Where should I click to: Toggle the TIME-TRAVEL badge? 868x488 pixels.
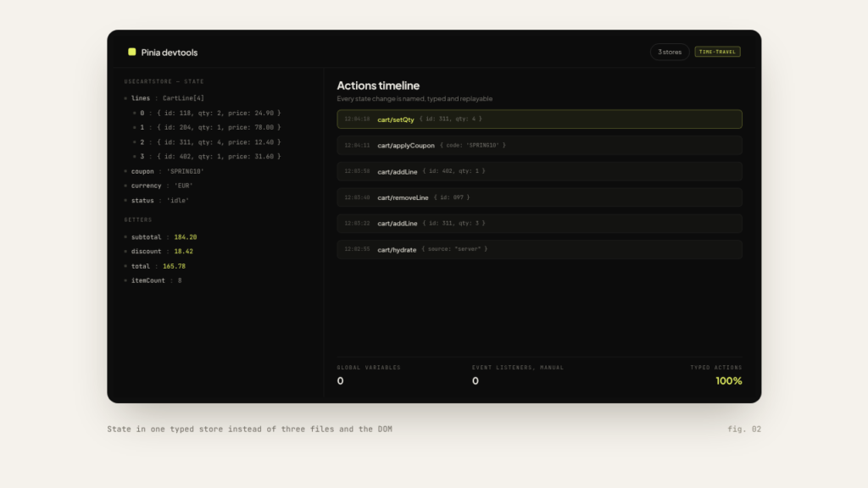[x=717, y=52]
